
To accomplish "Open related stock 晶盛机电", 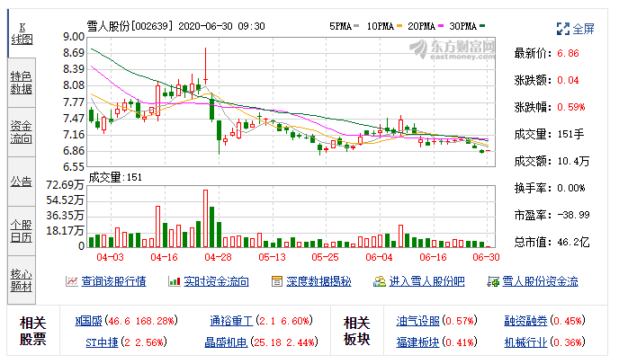I will pos(226,342).
